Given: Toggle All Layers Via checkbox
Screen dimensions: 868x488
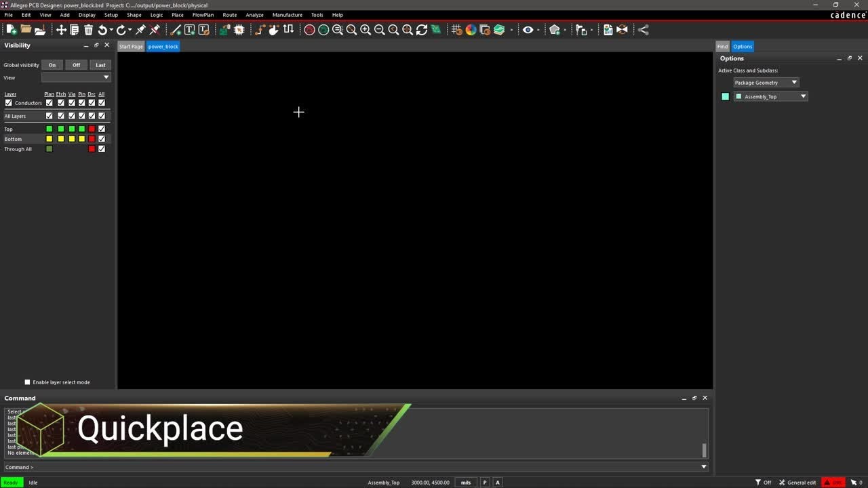Looking at the screenshot, I should point(72,116).
